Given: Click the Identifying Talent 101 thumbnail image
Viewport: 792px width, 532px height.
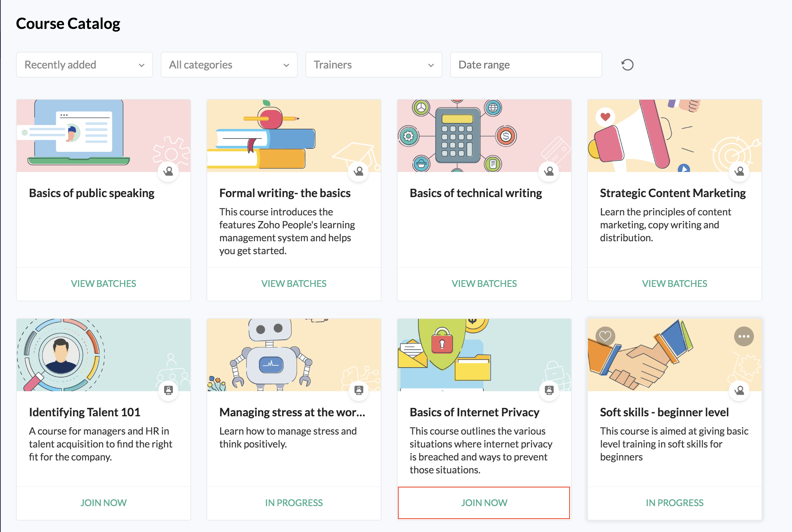Looking at the screenshot, I should (103, 355).
